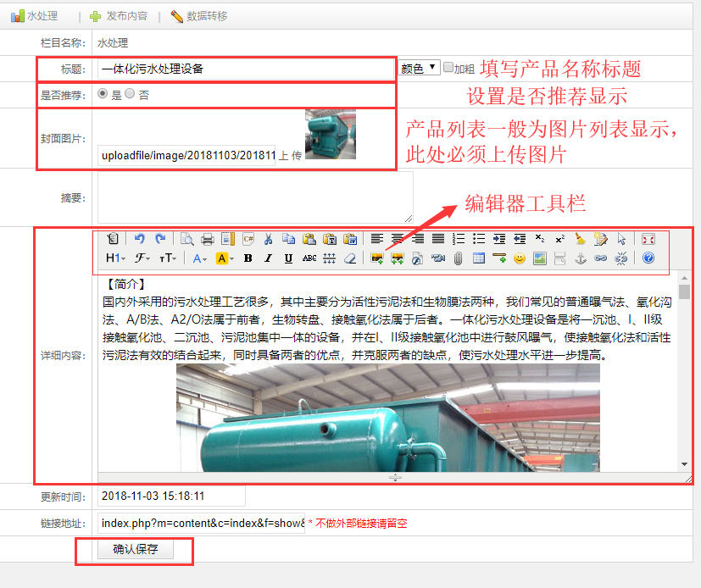701x588 pixels.
Task: Select the 否 radio for 是否推荐
Action: pos(130,94)
